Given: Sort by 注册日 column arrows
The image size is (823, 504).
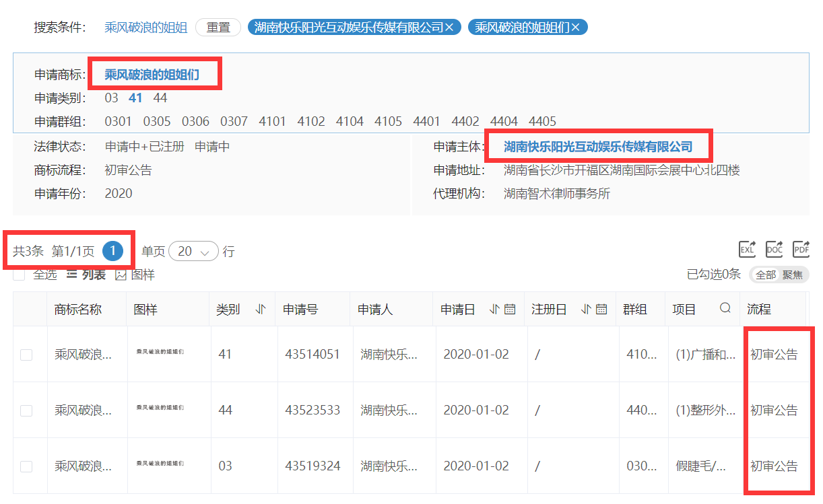Looking at the screenshot, I should tap(585, 310).
